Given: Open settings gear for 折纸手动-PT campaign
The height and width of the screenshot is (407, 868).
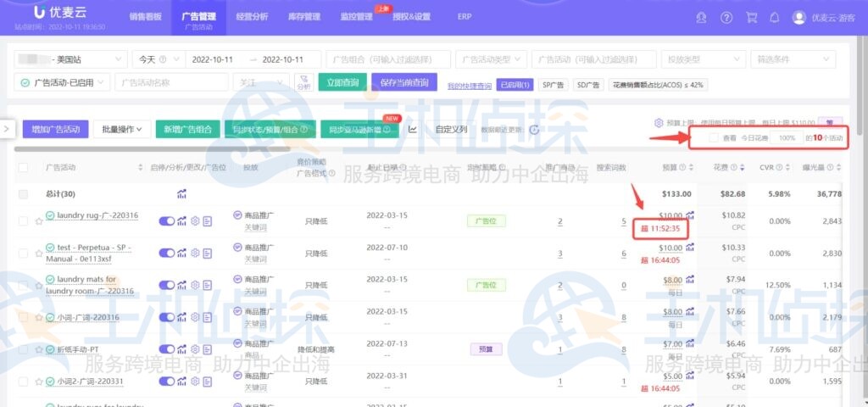Looking at the screenshot, I should click(x=195, y=349).
